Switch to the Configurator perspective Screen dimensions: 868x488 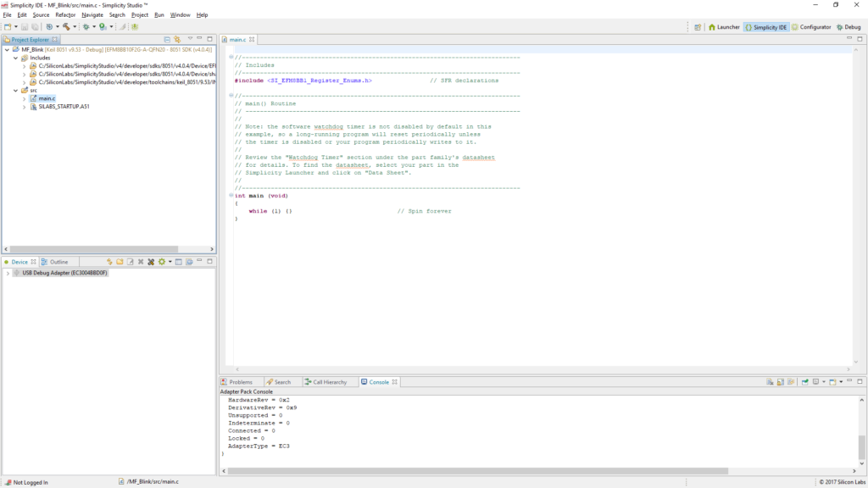pyautogui.click(x=811, y=27)
